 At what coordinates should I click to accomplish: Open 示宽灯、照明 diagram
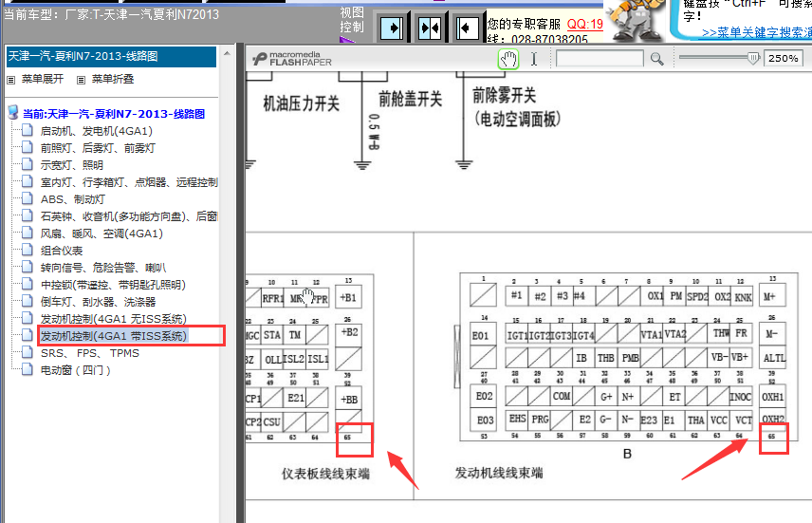click(72, 165)
